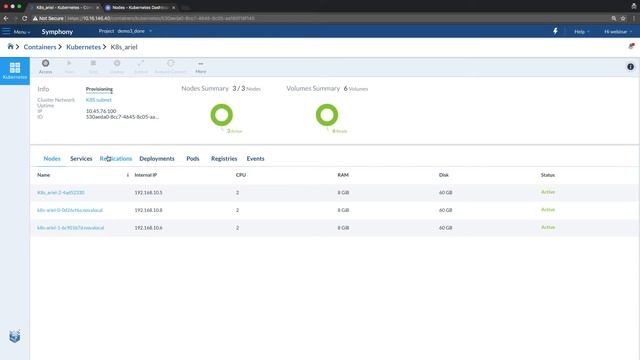Open the info panel icon
This screenshot has height=360, width=640.
click(631, 67)
